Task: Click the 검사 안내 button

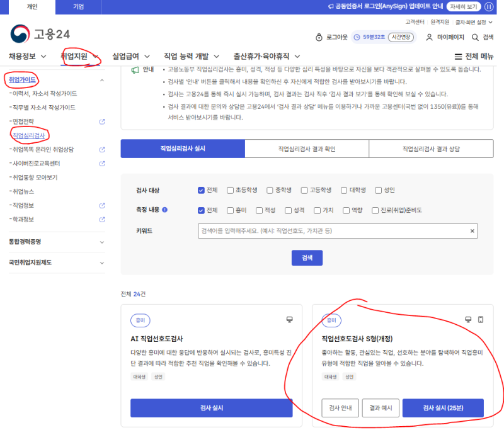Action: [x=340, y=408]
